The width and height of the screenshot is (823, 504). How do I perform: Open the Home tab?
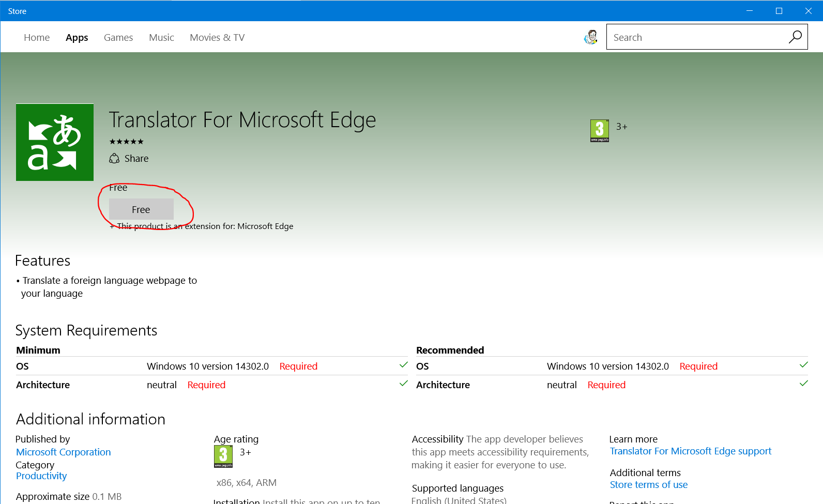tap(37, 38)
